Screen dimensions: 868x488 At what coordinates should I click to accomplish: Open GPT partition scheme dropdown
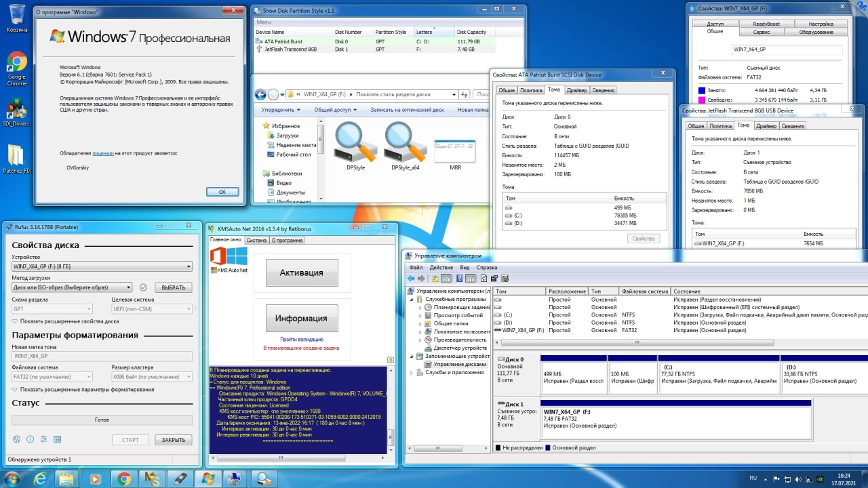pyautogui.click(x=52, y=308)
